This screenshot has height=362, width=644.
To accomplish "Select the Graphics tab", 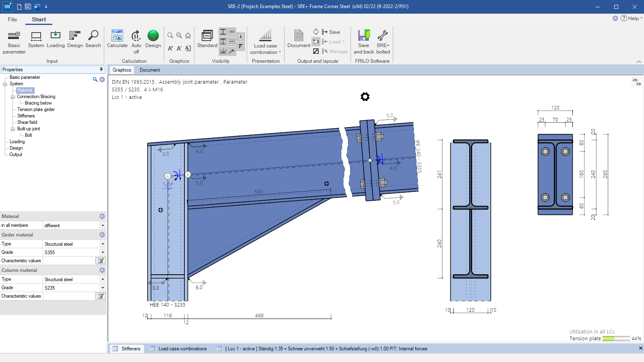I will (122, 70).
